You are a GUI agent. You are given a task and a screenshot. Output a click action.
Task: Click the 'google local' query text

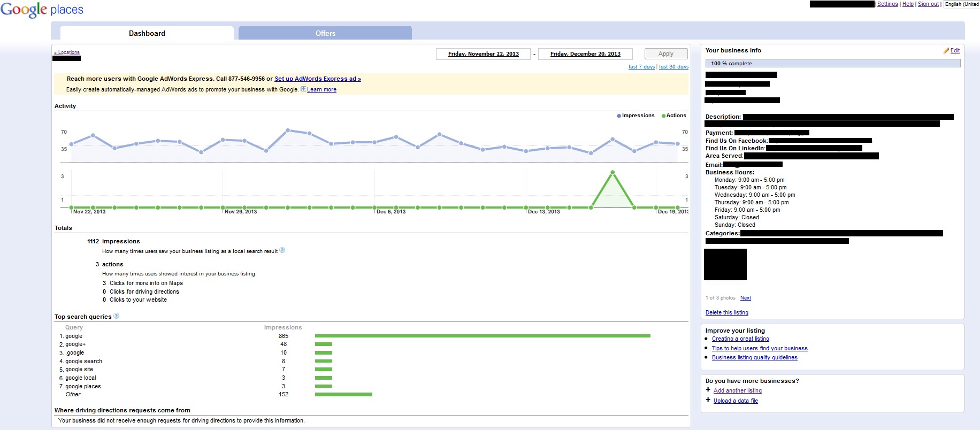[81, 378]
